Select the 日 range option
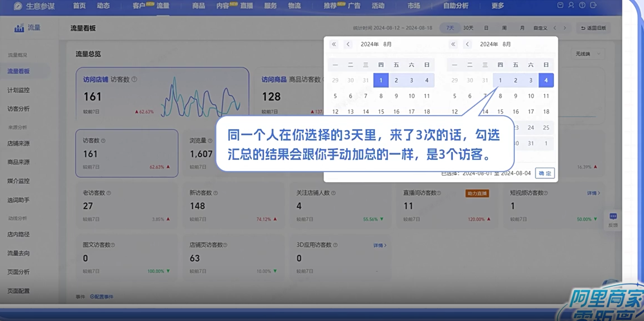 coord(486,28)
